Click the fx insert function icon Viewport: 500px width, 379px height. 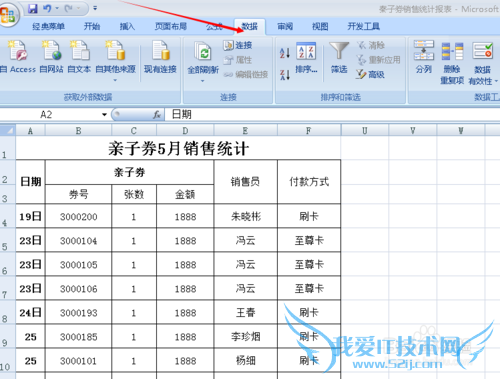coord(157,115)
